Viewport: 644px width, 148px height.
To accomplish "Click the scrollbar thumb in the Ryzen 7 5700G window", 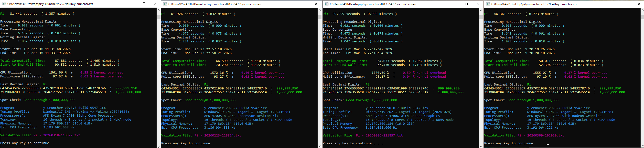I will click(642, 17).
